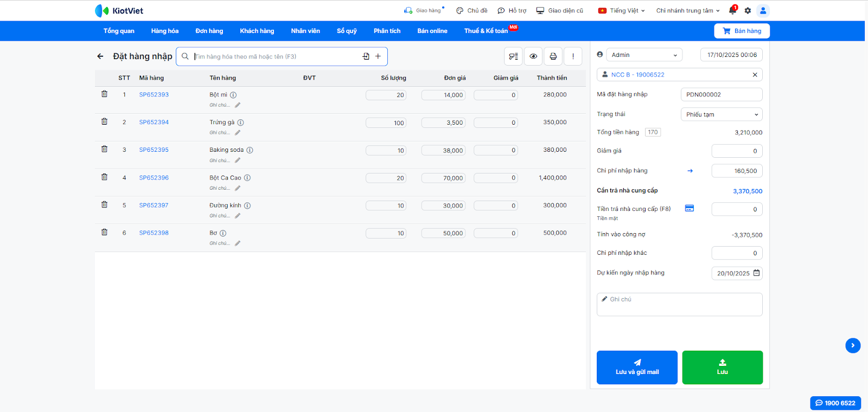Edit note pencil for Baking soda

tap(238, 160)
